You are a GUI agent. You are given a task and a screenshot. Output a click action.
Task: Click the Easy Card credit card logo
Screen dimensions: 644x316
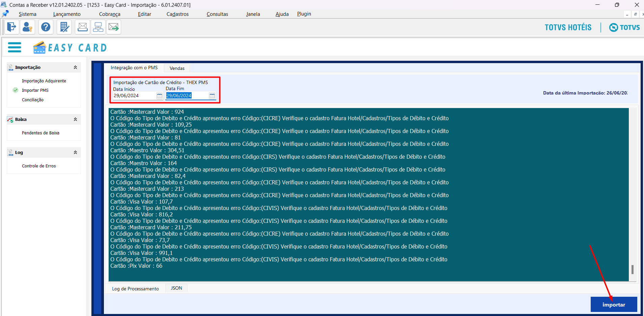39,47
